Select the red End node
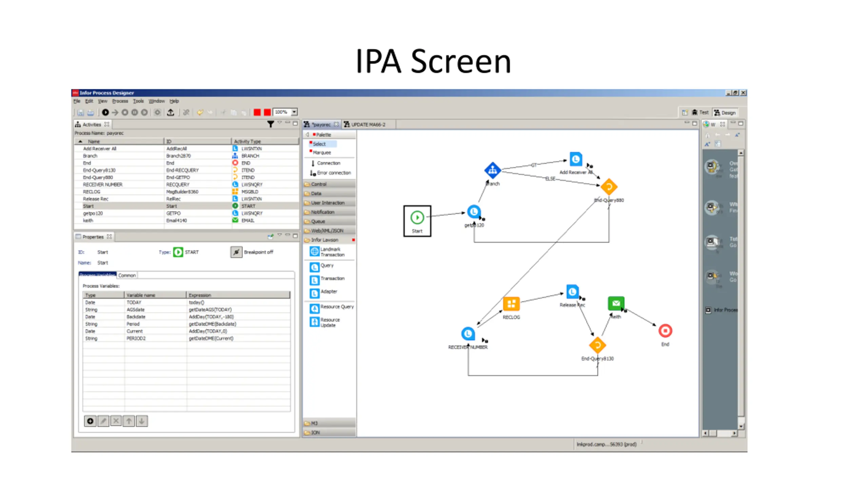868x488 pixels. tap(665, 331)
